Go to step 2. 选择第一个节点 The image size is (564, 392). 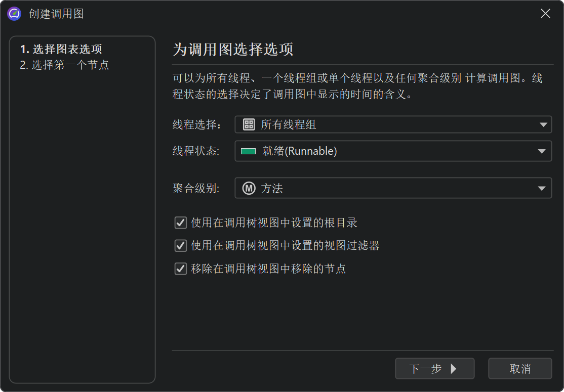pyautogui.click(x=64, y=65)
